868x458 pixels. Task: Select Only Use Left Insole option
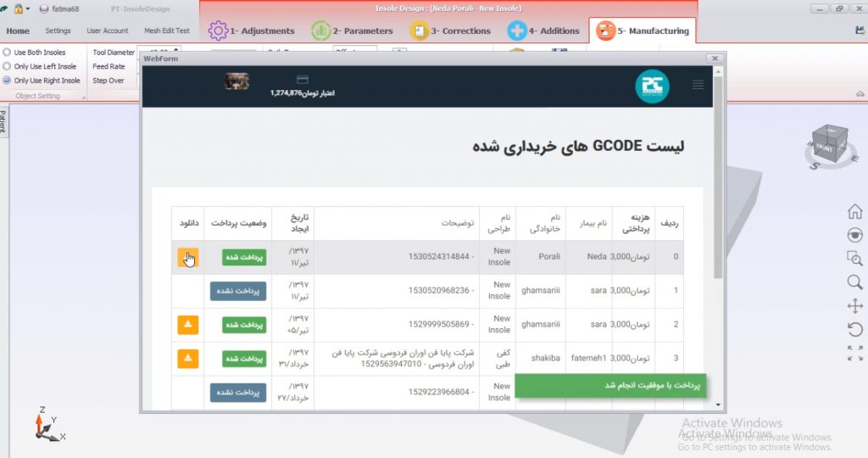tap(40, 66)
